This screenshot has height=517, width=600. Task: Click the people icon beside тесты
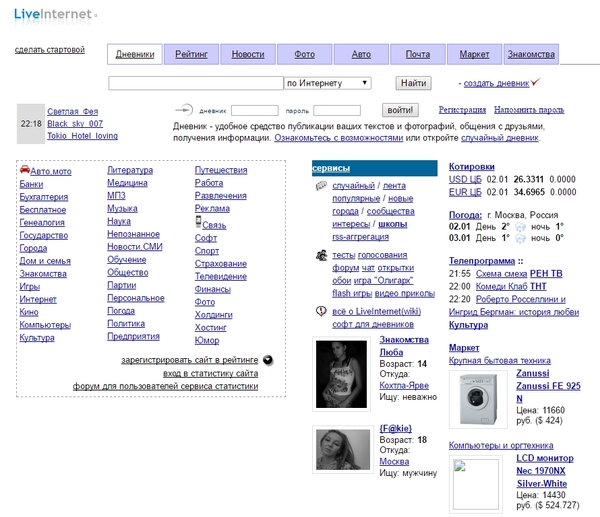pyautogui.click(x=320, y=256)
